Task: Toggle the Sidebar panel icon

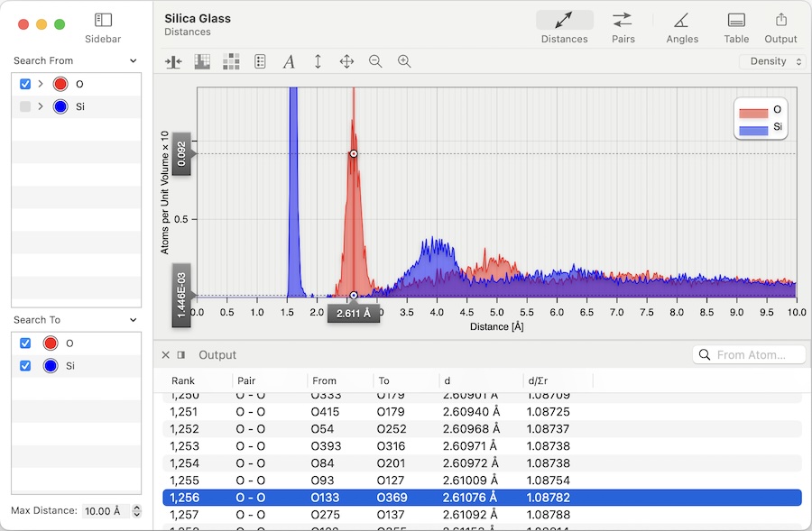Action: coord(103,20)
